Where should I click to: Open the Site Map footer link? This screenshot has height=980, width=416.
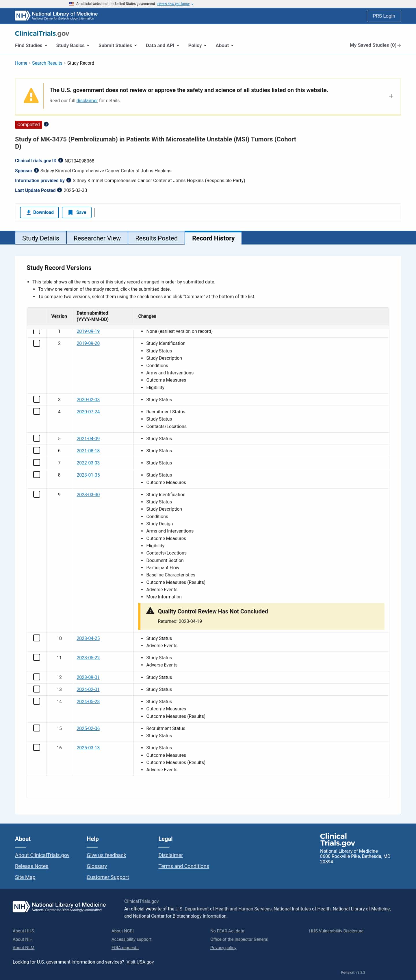25,877
